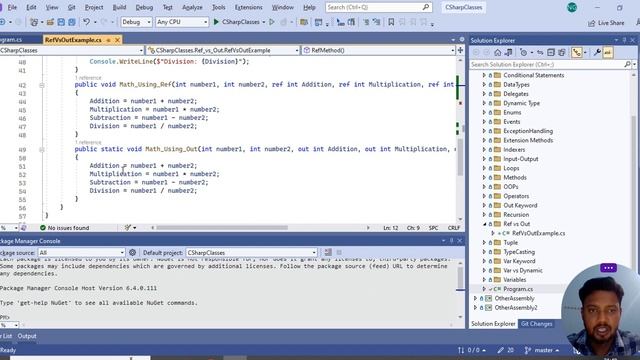Select Program.cs in Solution Explorer
Screen dimensions: 640x360
518,289
